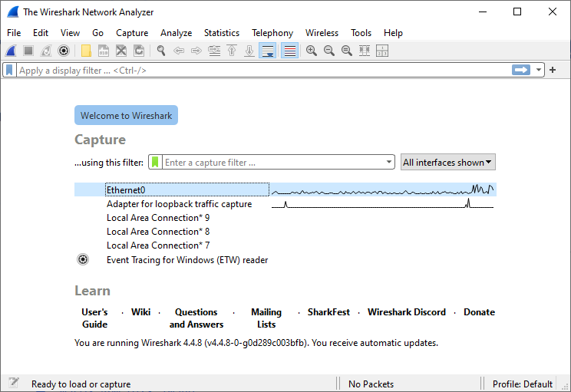Image resolution: width=571 pixels, height=392 pixels.
Task: Zoom out main window text
Action: [x=329, y=51]
